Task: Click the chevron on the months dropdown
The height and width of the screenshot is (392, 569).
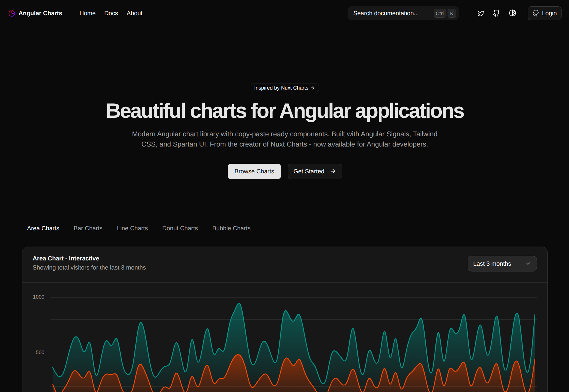Action: click(528, 263)
